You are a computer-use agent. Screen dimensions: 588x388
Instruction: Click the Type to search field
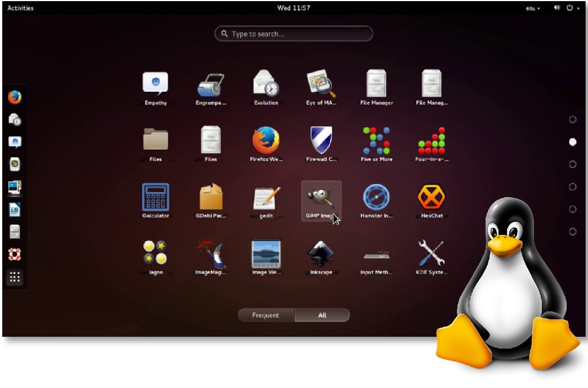pyautogui.click(x=294, y=34)
